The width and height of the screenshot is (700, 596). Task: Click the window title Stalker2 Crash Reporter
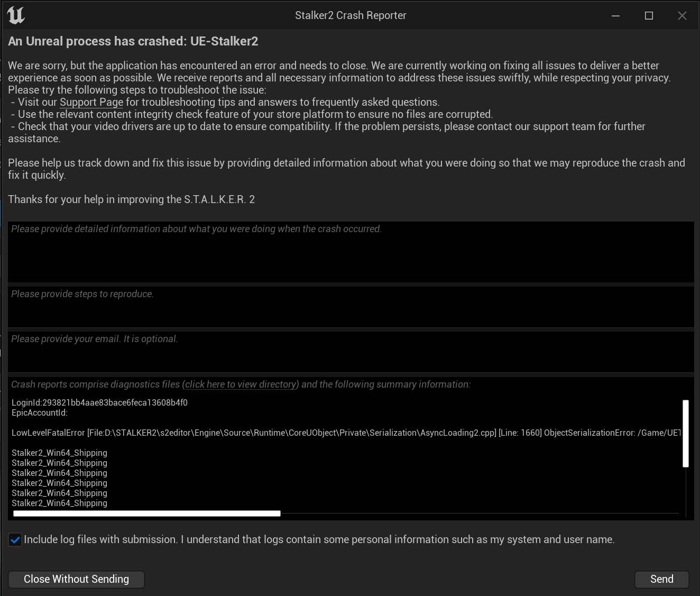point(351,15)
